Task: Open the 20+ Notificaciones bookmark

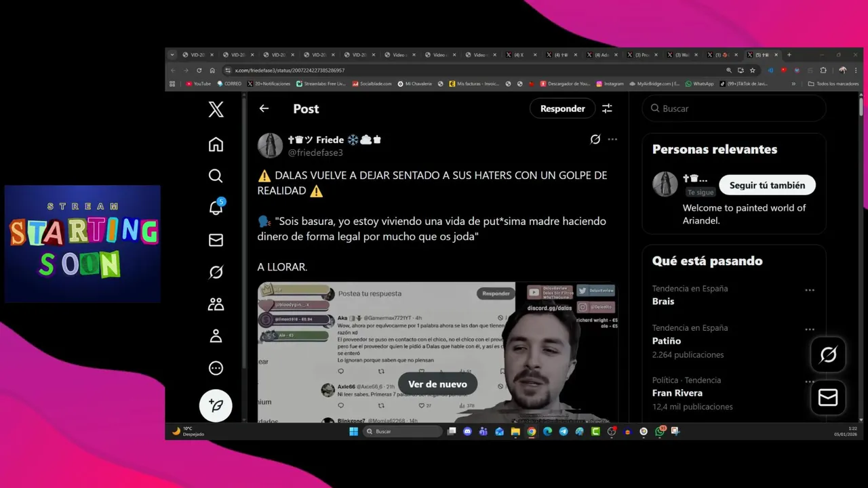Action: tap(269, 84)
